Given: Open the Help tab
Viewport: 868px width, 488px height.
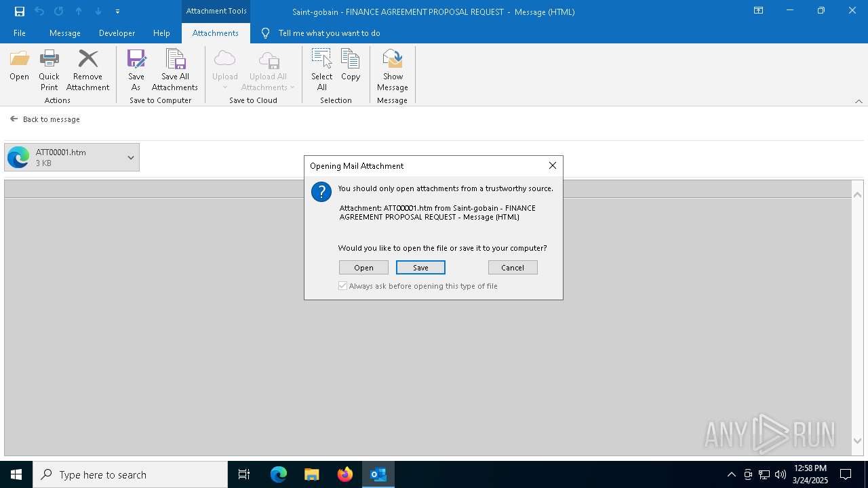Looking at the screenshot, I should click(161, 33).
